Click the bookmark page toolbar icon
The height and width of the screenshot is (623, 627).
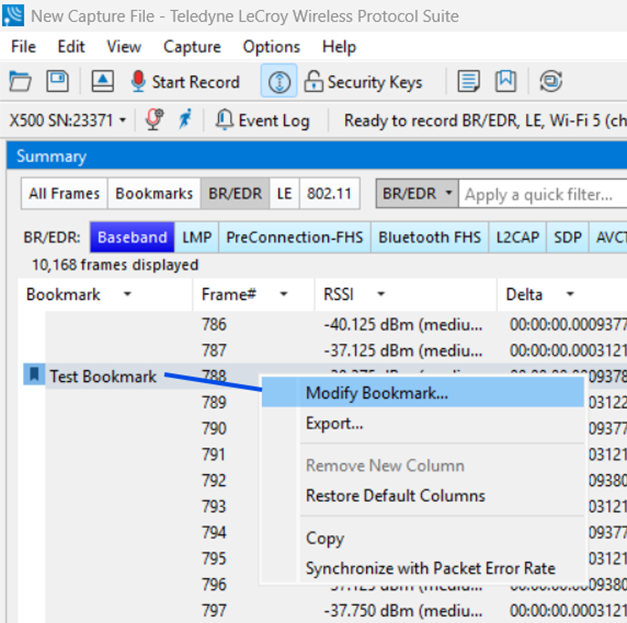point(506,82)
